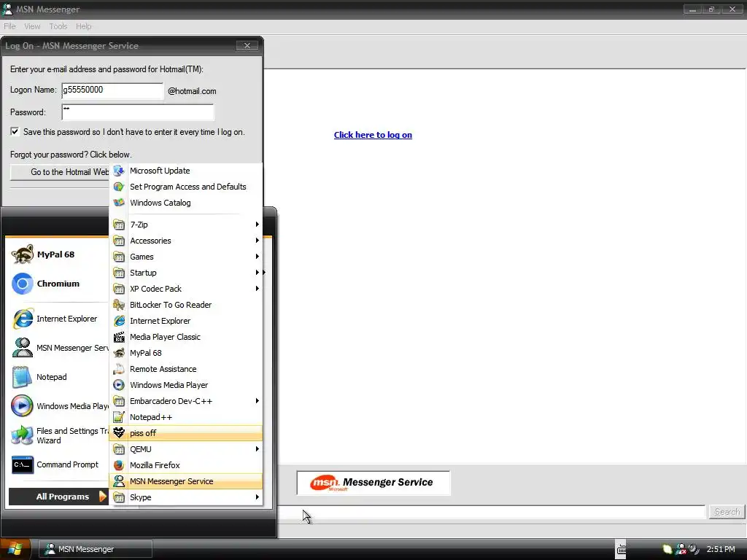Click the Command Prompt icon
This screenshot has height=560, width=747.
pyautogui.click(x=23, y=464)
